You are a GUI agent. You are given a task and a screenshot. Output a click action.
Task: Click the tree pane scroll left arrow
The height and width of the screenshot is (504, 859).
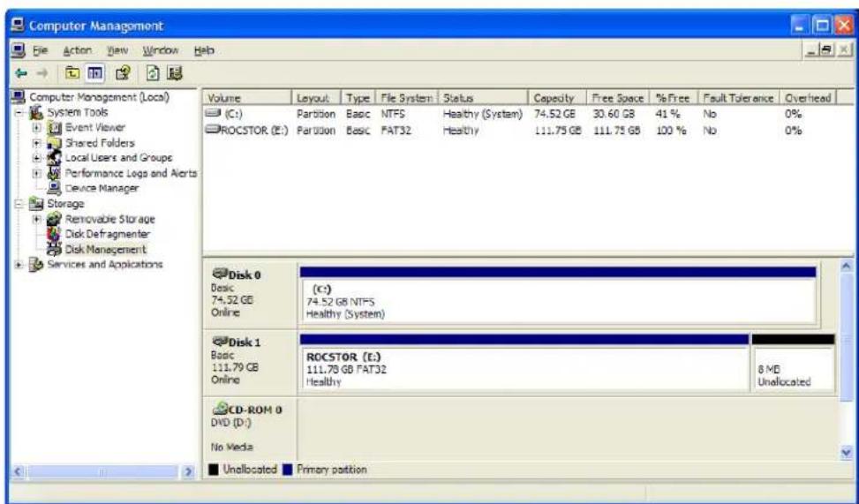[18, 471]
